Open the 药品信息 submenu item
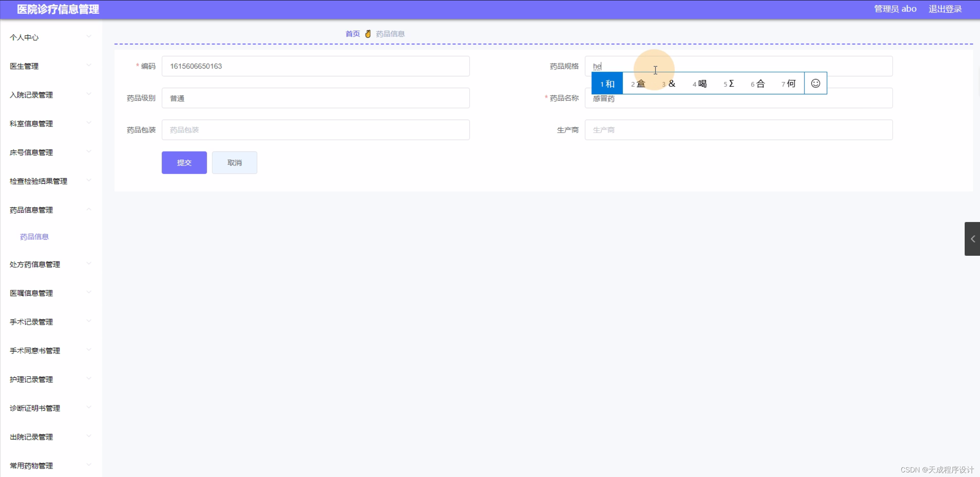Viewport: 980px width, 477px height. [x=34, y=237]
